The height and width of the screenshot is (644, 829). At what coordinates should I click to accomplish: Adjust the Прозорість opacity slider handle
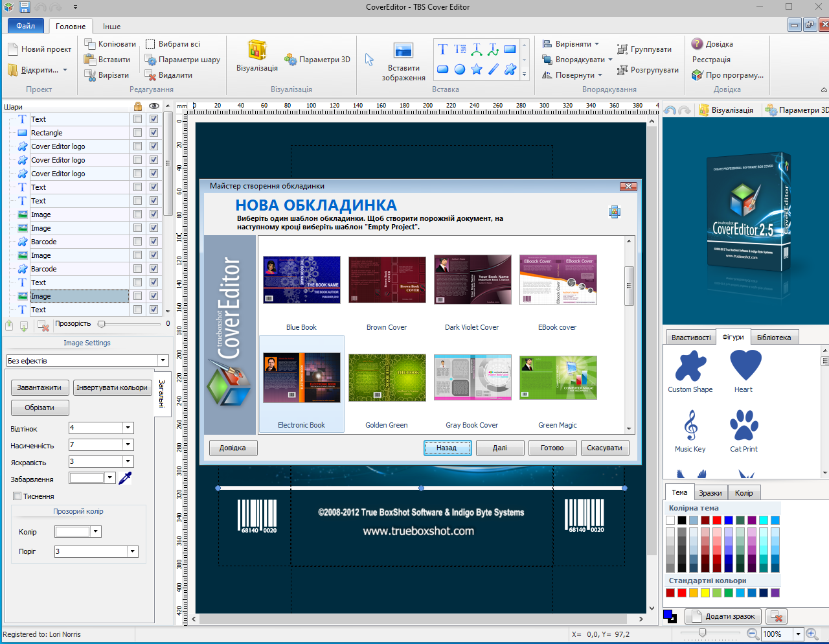(101, 324)
